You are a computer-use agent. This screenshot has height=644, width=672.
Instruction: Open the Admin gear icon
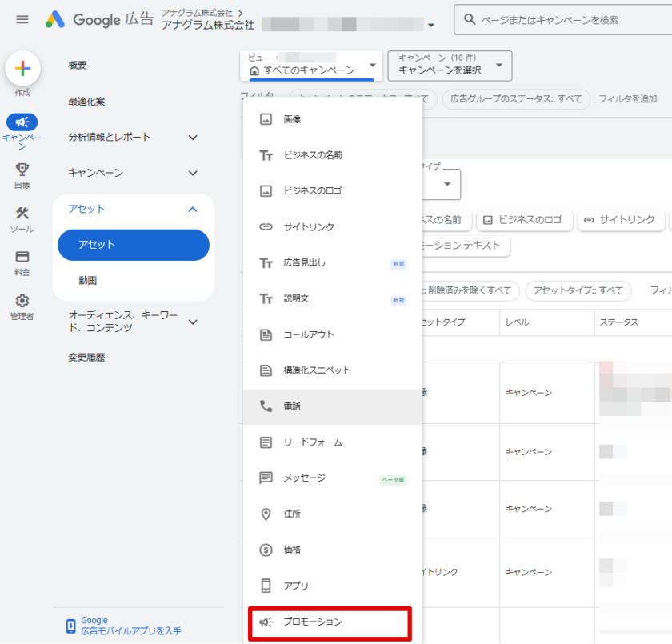click(22, 301)
